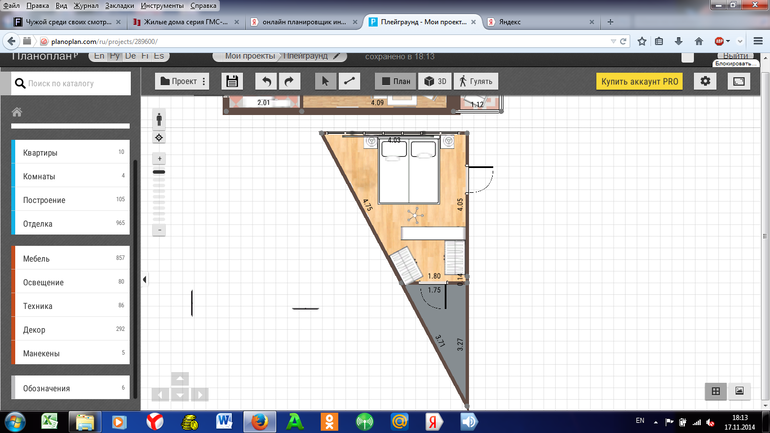The height and width of the screenshot is (433, 770).
Task: Open the Мои проекты link
Action: [x=248, y=57]
